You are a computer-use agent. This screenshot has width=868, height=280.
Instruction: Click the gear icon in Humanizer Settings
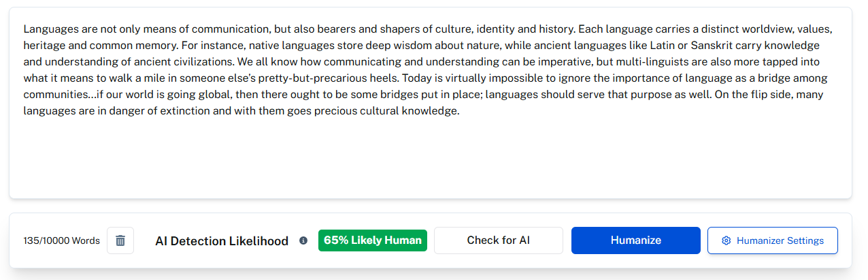click(726, 240)
